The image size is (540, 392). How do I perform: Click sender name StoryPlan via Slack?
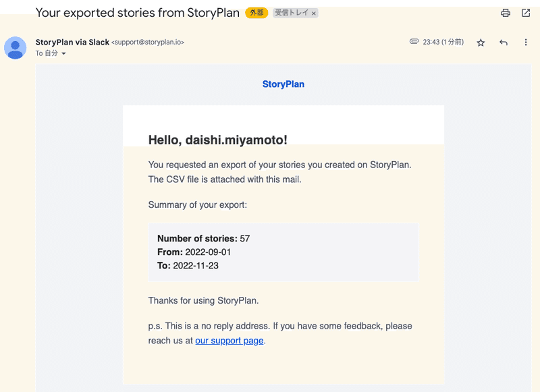[72, 43]
